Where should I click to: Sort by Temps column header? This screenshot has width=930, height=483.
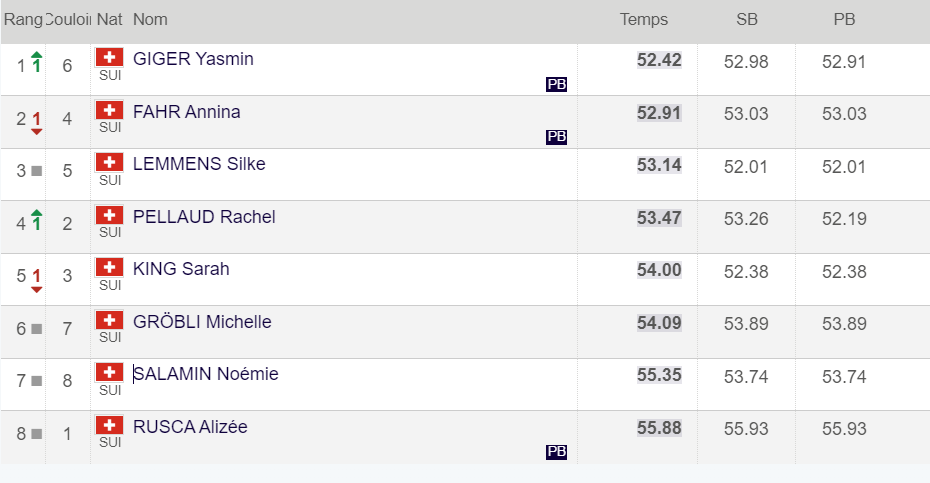[x=643, y=19]
